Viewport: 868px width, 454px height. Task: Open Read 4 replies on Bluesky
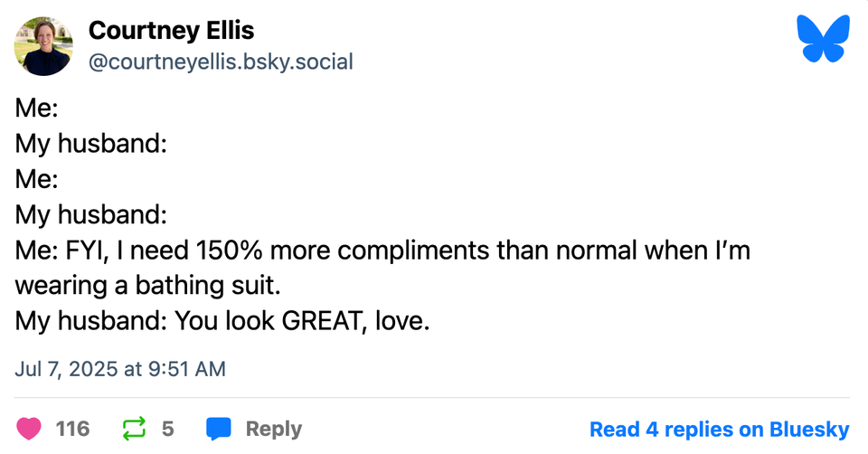pyautogui.click(x=719, y=429)
